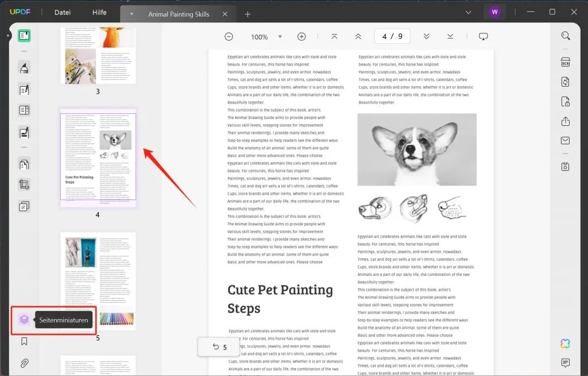The width and height of the screenshot is (588, 376).
Task: Open the zoom level dropdown next to 100%
Action: click(280, 36)
